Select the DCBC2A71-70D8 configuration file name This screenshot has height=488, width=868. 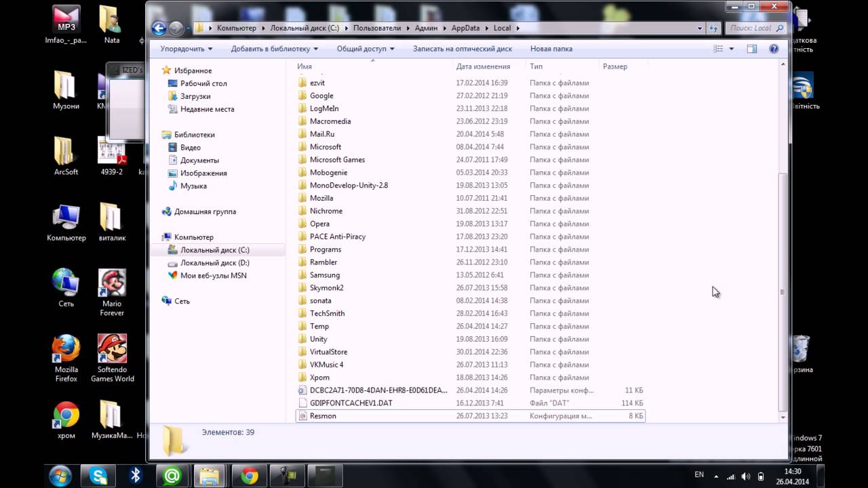coord(378,390)
